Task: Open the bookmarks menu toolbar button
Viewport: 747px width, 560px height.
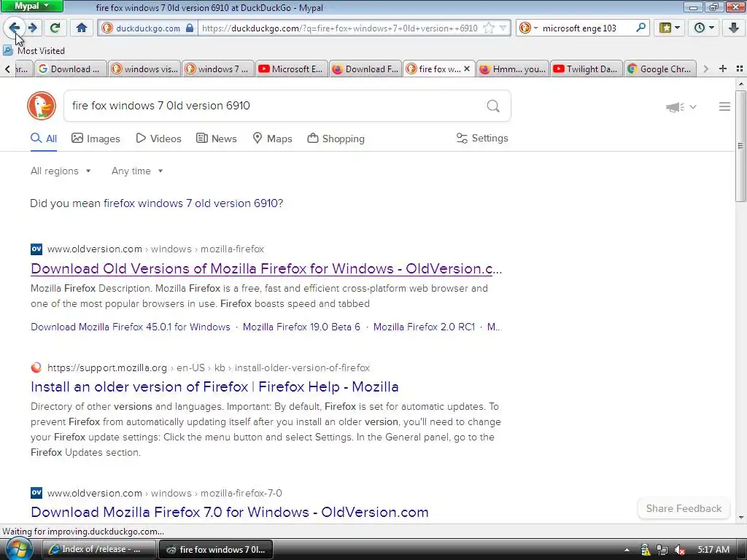Action: [x=669, y=28]
